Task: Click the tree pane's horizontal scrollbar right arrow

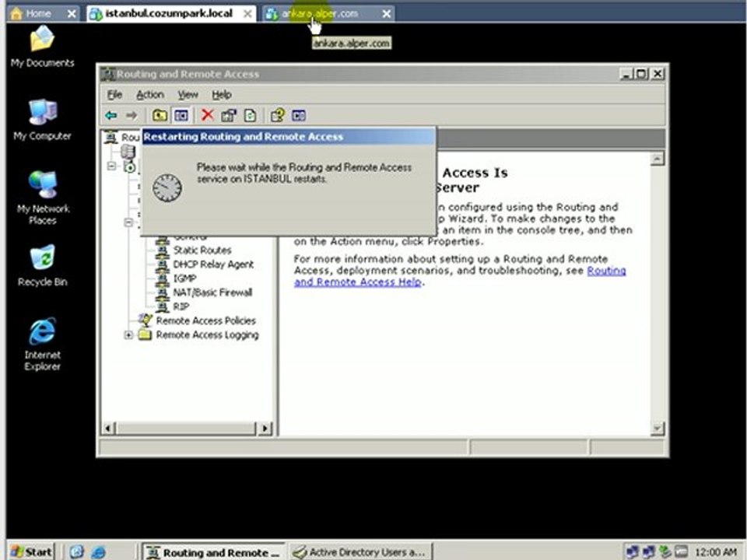Action: tap(266, 429)
